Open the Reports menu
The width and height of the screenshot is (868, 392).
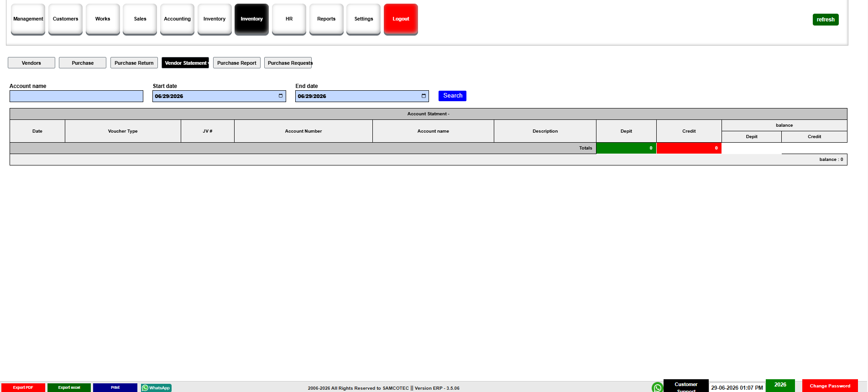326,19
